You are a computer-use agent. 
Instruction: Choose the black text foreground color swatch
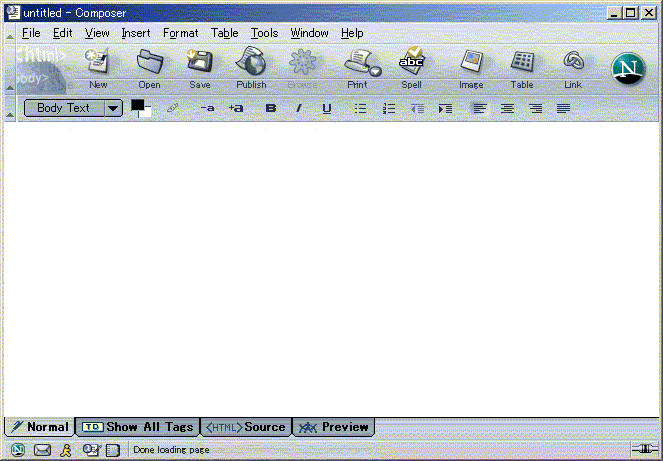coord(136,104)
